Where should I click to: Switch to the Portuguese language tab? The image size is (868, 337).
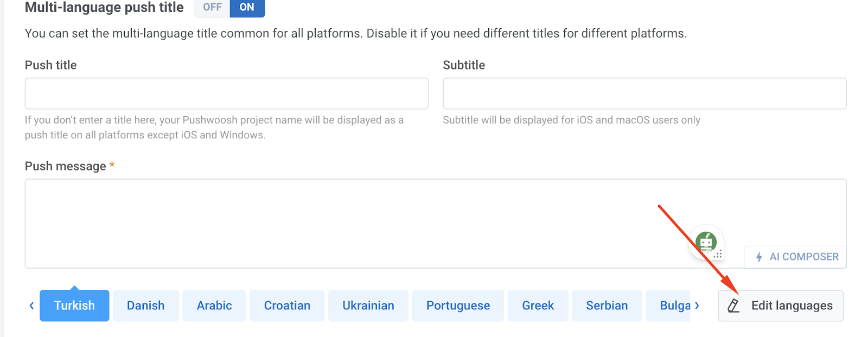[x=458, y=306]
